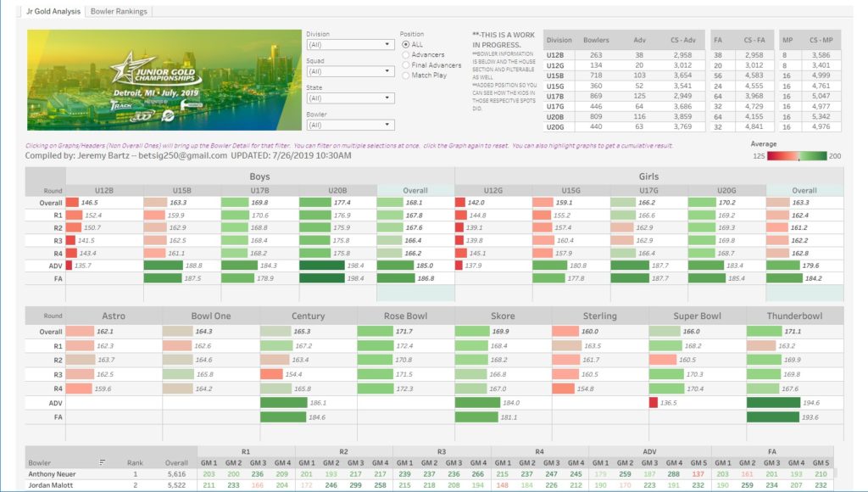
Task: Click the 194.6 ADV bar for Thunderbowl
Action: click(773, 403)
